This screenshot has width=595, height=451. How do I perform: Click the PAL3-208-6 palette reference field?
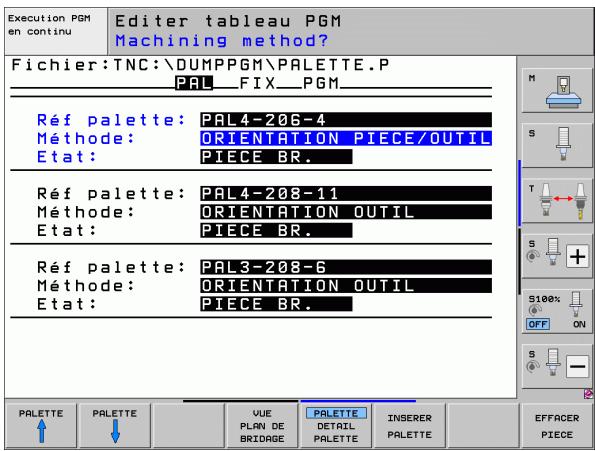click(346, 267)
